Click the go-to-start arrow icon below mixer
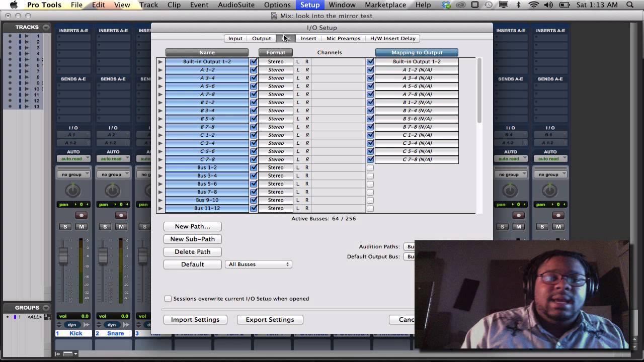This screenshot has height=362, width=644. (58, 354)
